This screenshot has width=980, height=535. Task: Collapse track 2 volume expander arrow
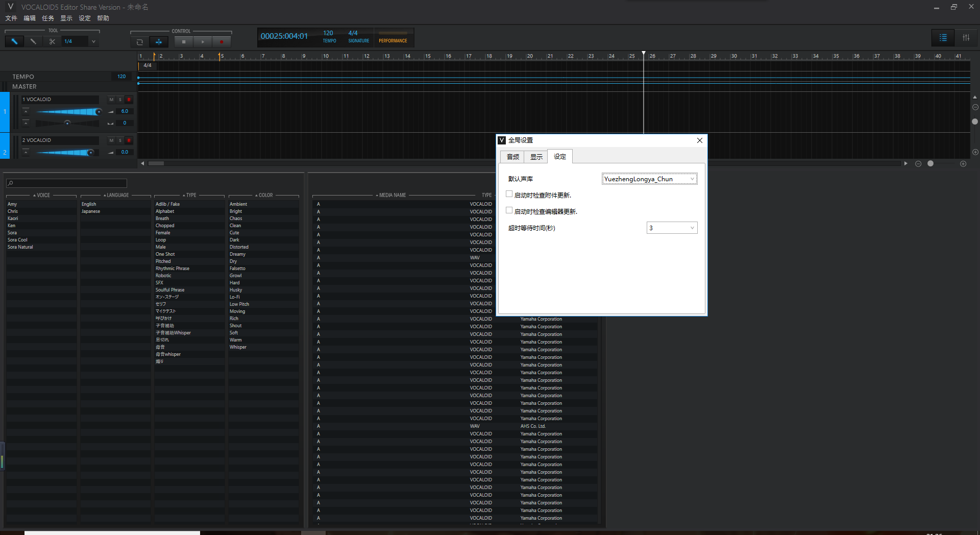coord(26,152)
